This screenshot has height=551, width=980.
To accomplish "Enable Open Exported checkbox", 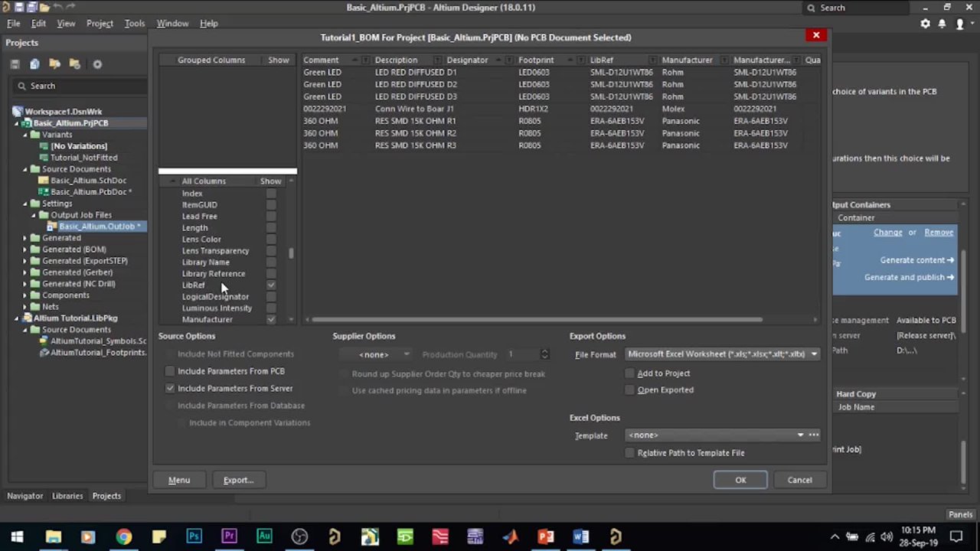I will click(x=629, y=390).
